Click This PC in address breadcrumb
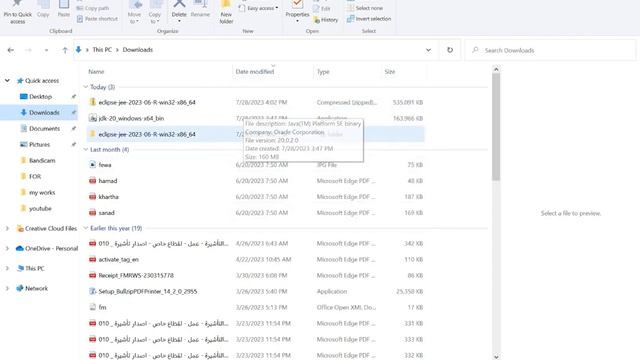This screenshot has height=360, width=640. point(102,49)
